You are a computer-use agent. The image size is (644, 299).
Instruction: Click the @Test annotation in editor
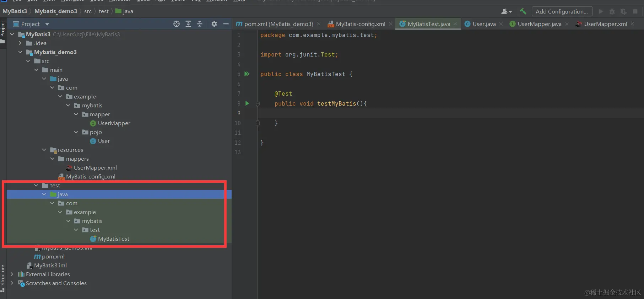pos(283,94)
